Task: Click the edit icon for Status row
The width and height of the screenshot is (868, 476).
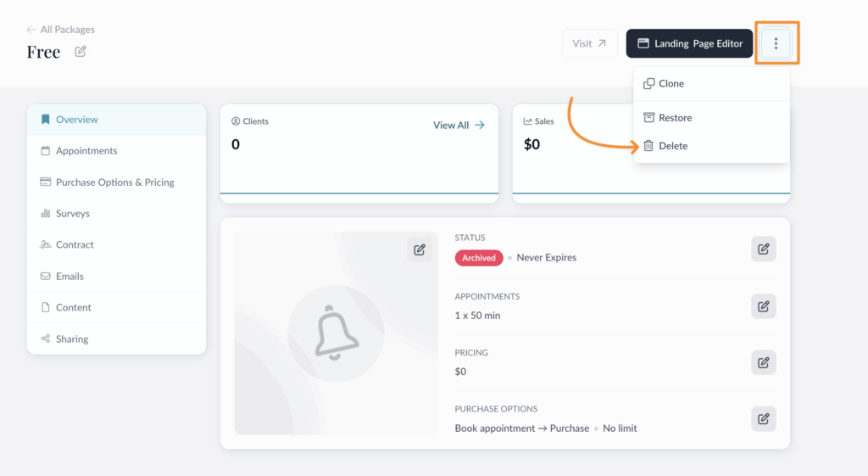Action: tap(763, 249)
